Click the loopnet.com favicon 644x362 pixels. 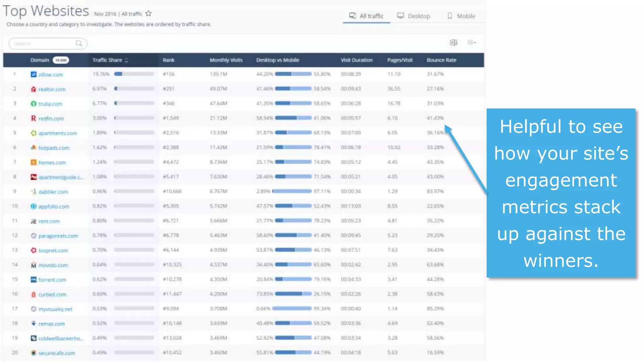pyautogui.click(x=33, y=250)
